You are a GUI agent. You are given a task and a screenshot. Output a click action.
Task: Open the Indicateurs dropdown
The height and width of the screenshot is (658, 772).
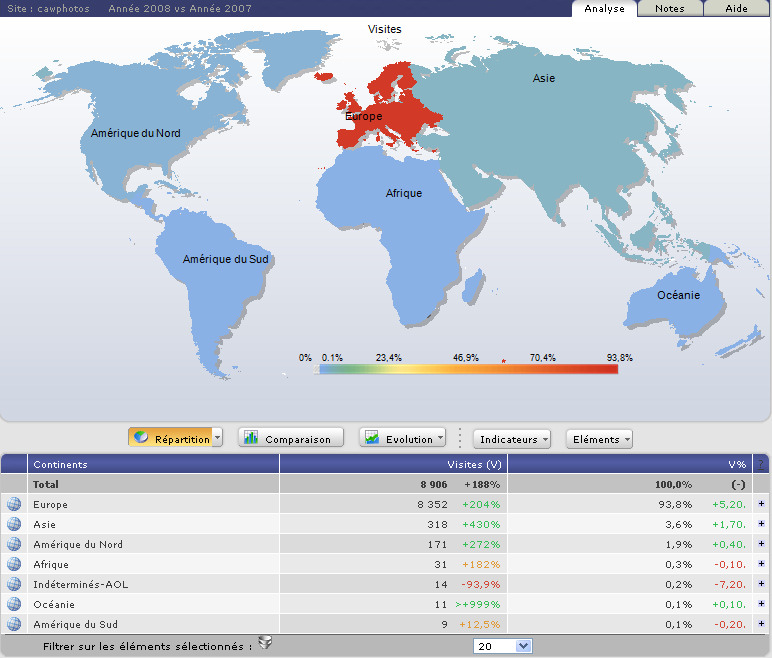point(512,439)
